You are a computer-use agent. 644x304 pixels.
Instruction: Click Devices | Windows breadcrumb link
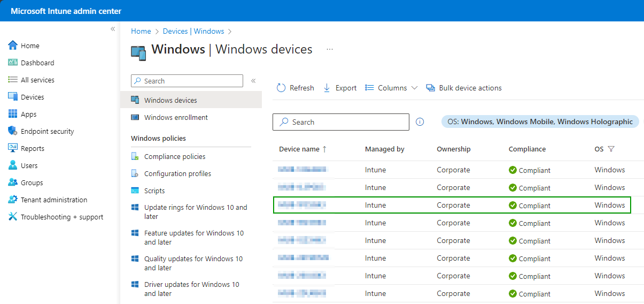(193, 31)
